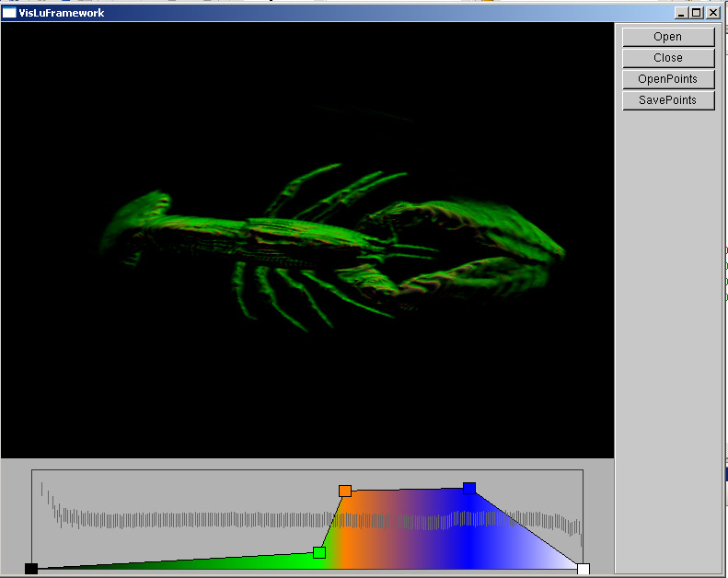
Task: Click inside the green gradient region
Action: (276, 561)
